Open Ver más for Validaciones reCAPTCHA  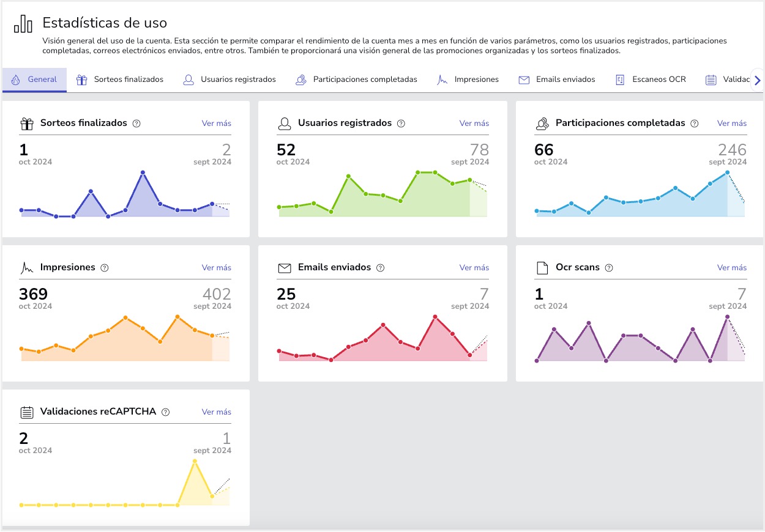point(216,412)
